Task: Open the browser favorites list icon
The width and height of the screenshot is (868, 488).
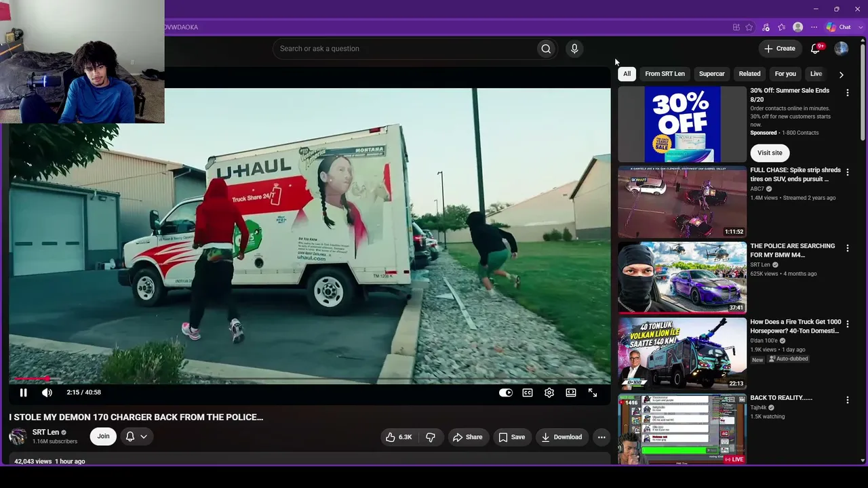Action: [x=782, y=27]
